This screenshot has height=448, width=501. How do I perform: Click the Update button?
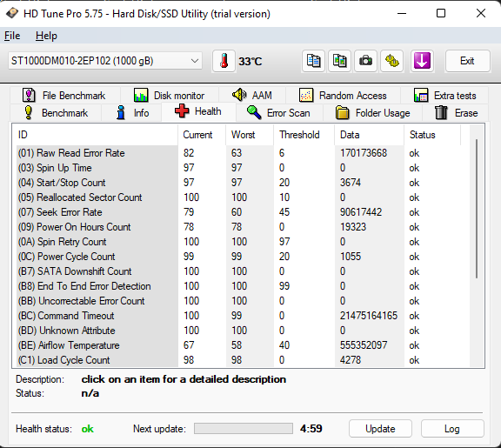380,429
